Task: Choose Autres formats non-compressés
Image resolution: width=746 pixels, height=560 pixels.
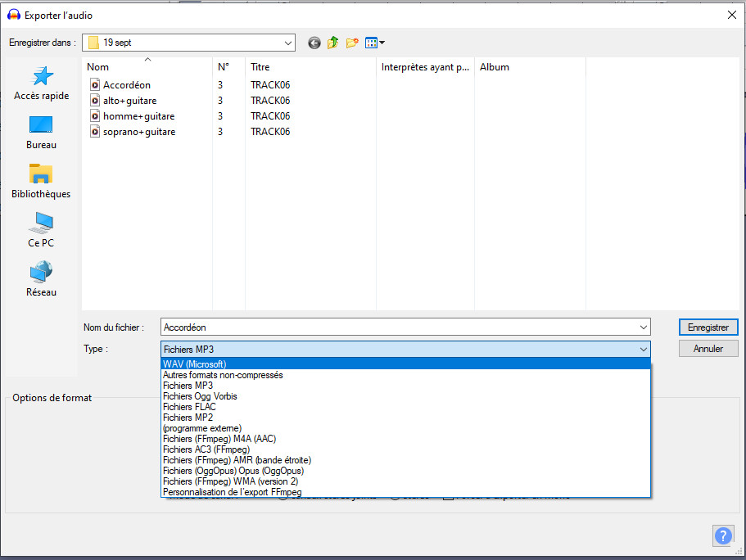Action: tap(405, 375)
